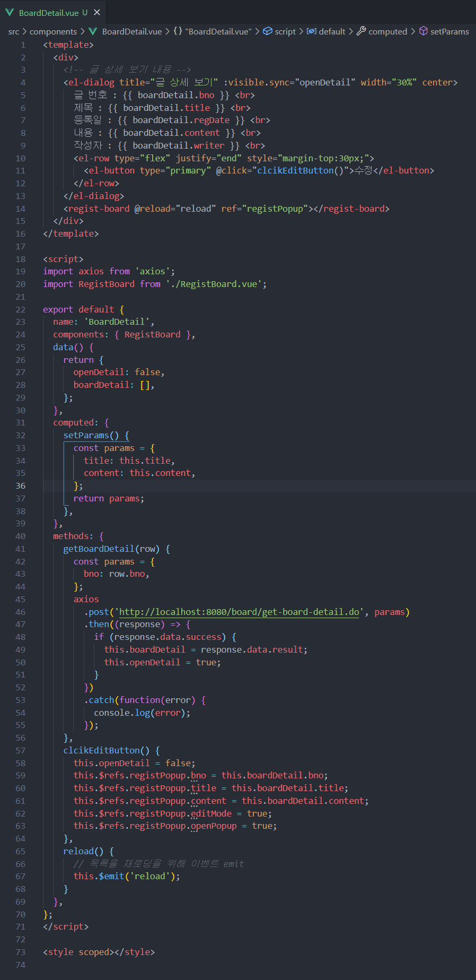Click this.title on line 34
This screenshot has width=476, height=980.
[145, 461]
